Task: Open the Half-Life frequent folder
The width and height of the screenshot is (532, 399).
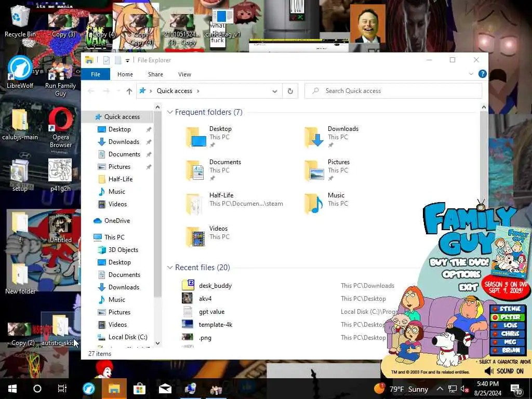Action: tap(234, 203)
